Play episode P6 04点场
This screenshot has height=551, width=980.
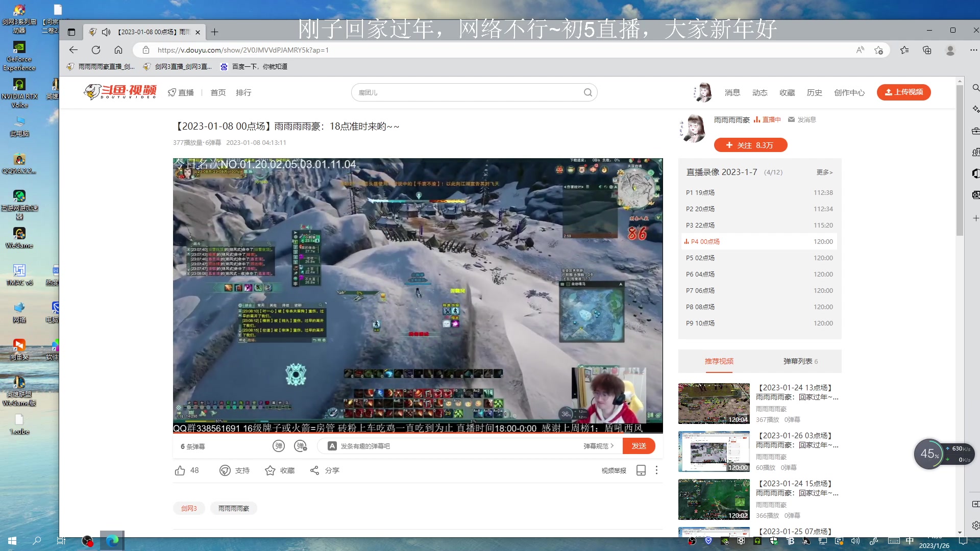tap(759, 274)
